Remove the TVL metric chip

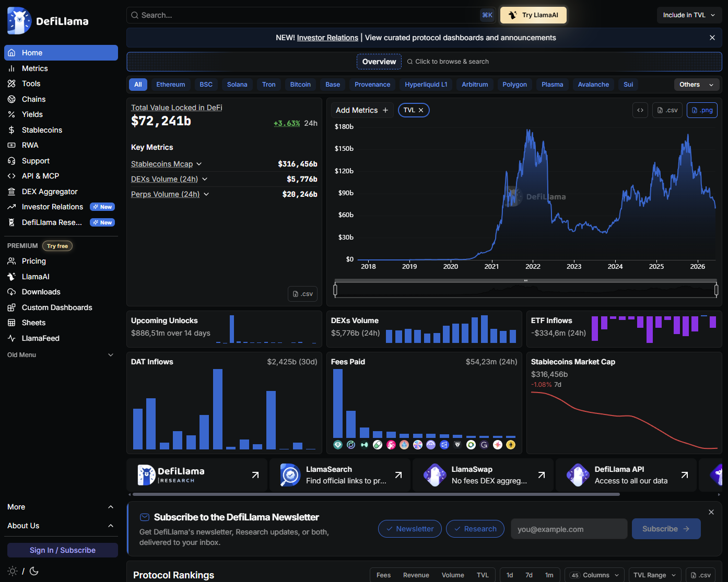tap(421, 110)
